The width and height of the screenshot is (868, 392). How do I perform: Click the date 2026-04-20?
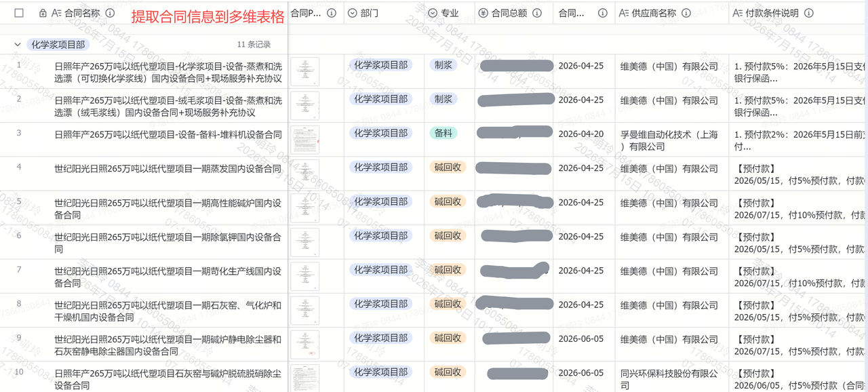pos(580,134)
